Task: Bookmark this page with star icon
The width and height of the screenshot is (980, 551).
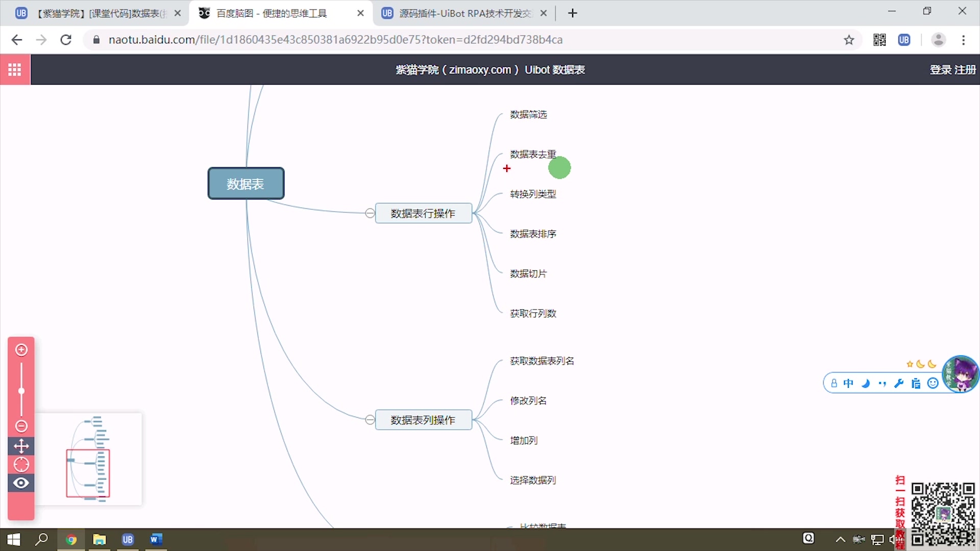Action: (849, 40)
